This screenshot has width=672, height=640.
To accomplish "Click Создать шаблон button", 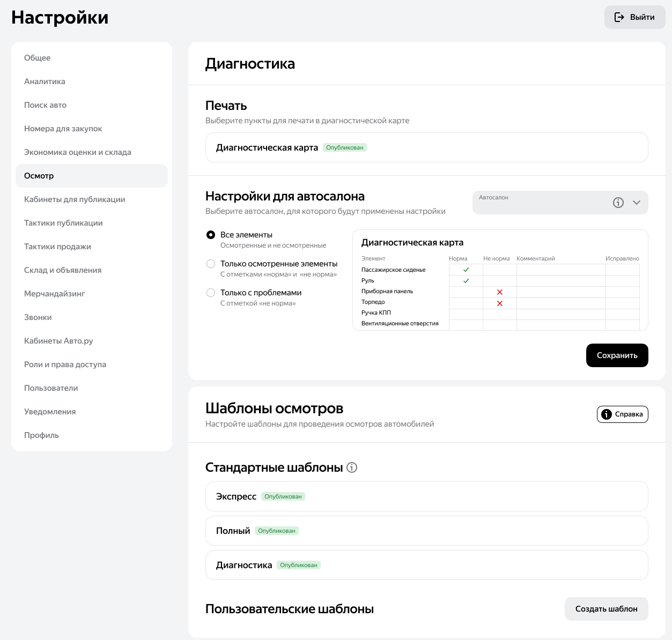I will [607, 609].
